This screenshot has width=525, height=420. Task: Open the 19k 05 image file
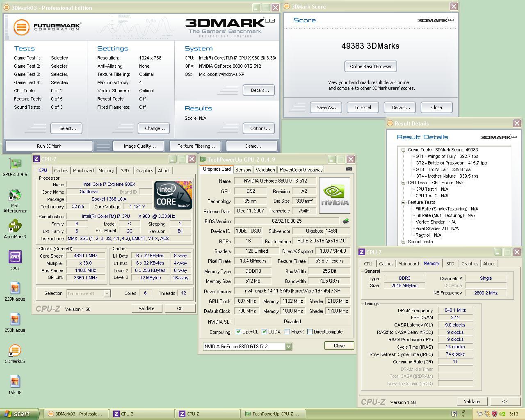pos(15,382)
